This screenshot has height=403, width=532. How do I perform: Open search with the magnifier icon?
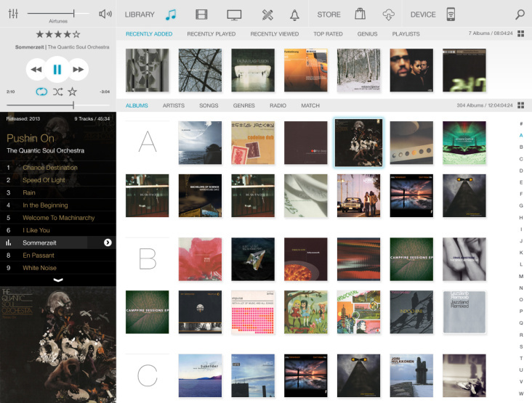520,15
